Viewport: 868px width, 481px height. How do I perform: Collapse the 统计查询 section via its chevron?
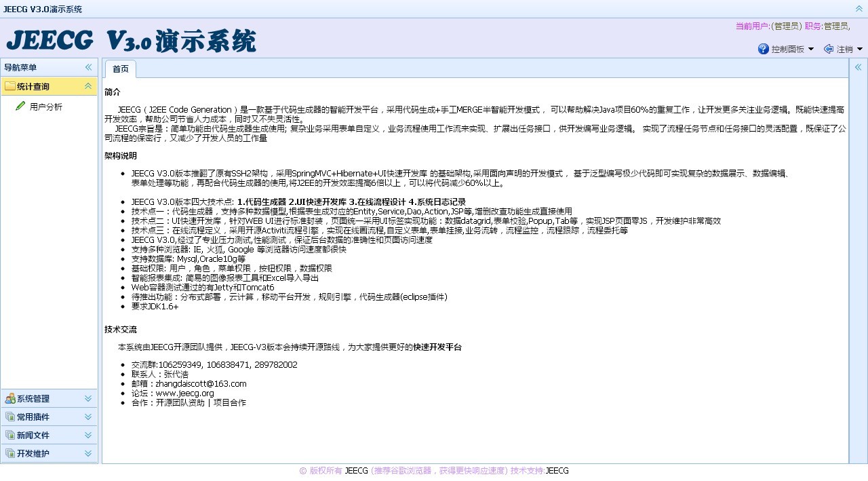point(87,87)
